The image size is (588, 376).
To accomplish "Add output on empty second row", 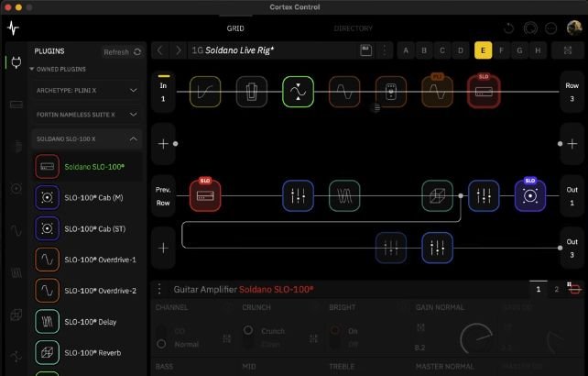I will point(572,144).
